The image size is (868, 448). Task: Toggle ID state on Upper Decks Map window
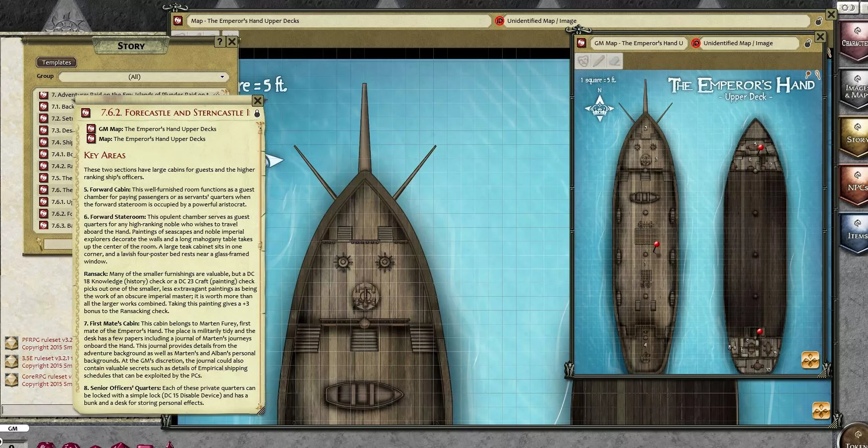point(499,21)
